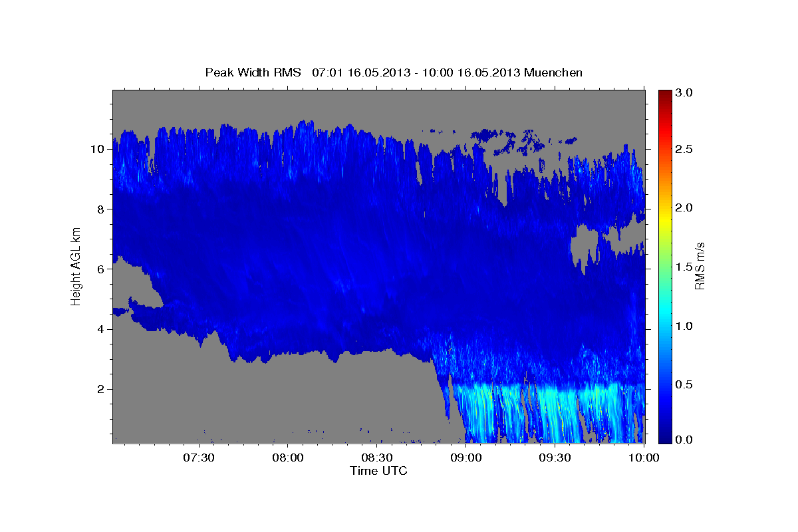The height and width of the screenshot is (532, 798).
Task: Click the colorbar label '1.5'
Action: [684, 267]
